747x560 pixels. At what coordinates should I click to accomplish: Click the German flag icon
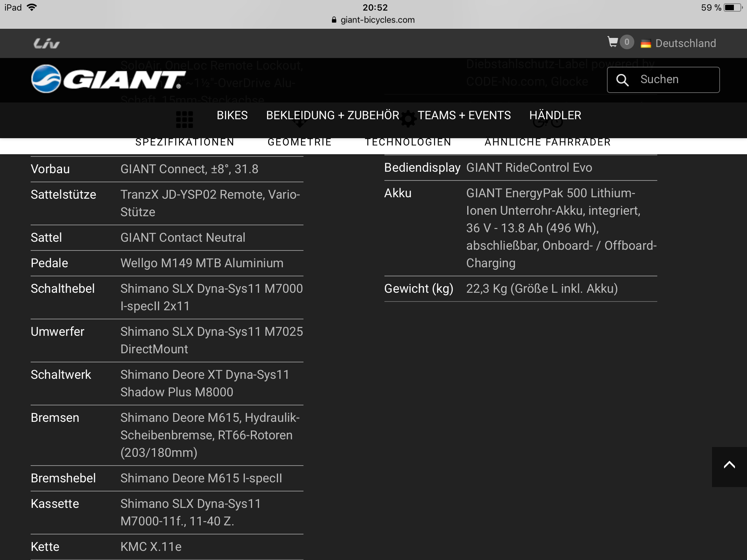coord(646,44)
